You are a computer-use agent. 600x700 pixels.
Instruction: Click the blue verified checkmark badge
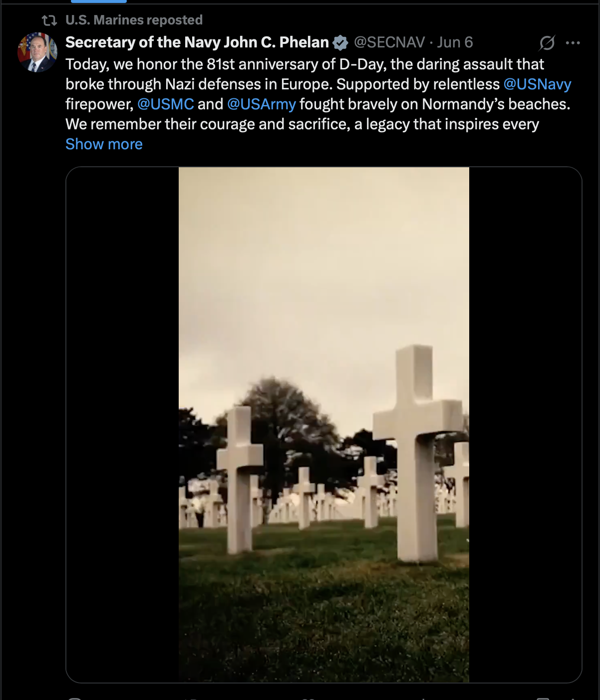pos(340,43)
